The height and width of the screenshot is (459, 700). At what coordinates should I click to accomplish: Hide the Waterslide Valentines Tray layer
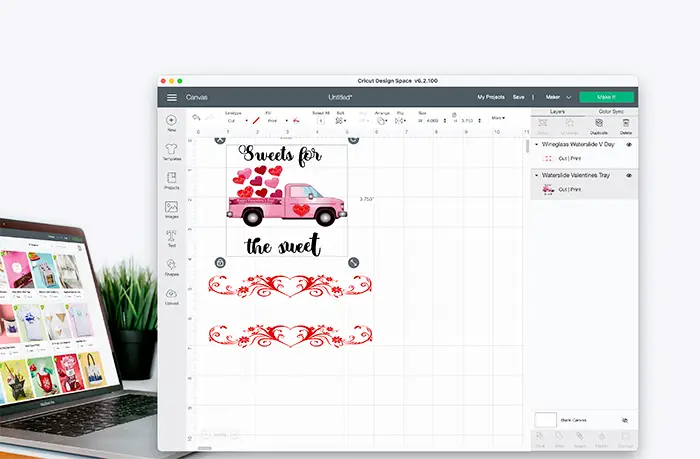pyautogui.click(x=629, y=175)
